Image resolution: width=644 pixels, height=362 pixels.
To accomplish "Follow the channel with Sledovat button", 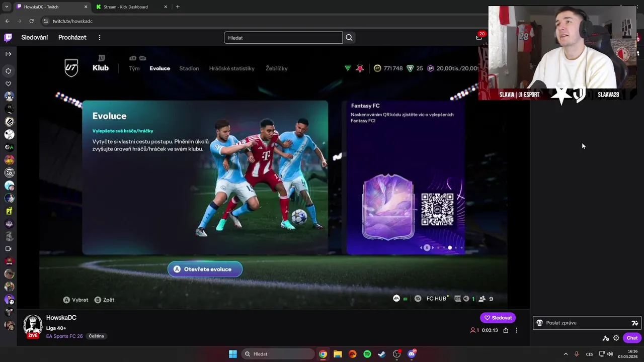I will (498, 318).
